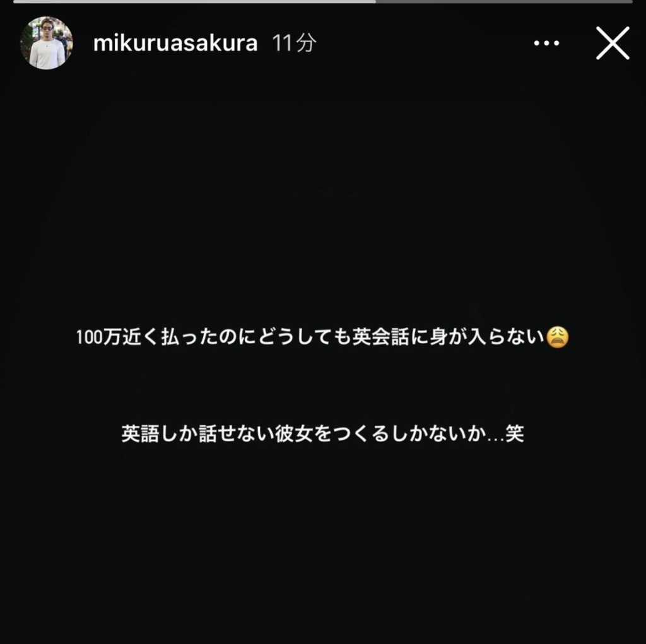This screenshot has width=646, height=644.
Task: Click the 笑 character ending the second line
Action: (x=515, y=433)
